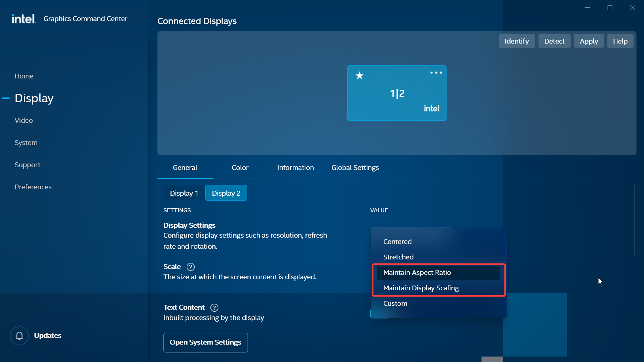644x362 pixels.
Task: Click the Scale setting label
Action: click(172, 267)
